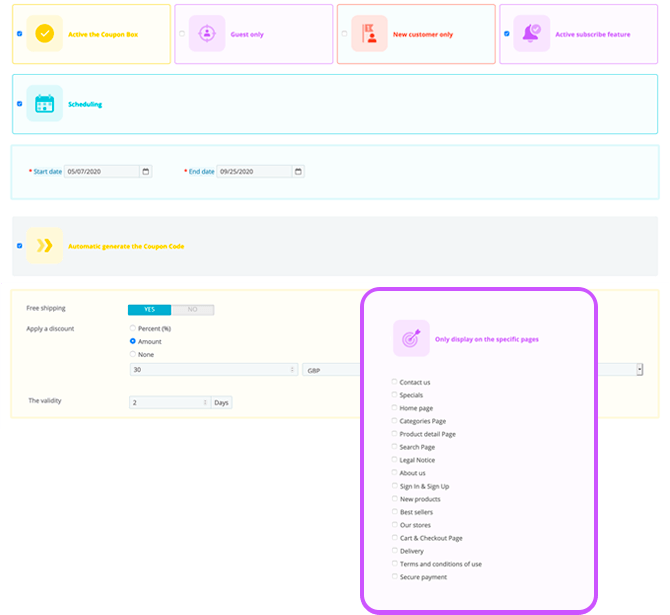Click the yellow checkmark Active Coupon Box icon

point(44,33)
